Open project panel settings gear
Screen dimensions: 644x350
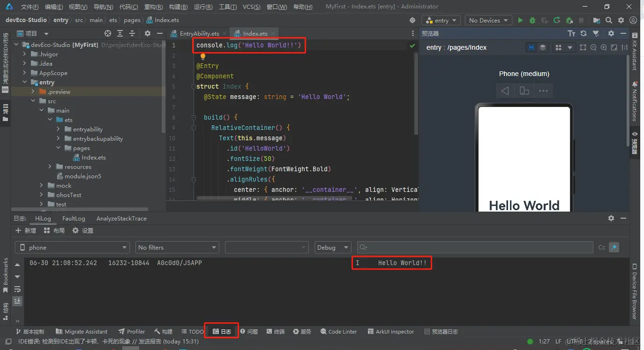click(148, 33)
